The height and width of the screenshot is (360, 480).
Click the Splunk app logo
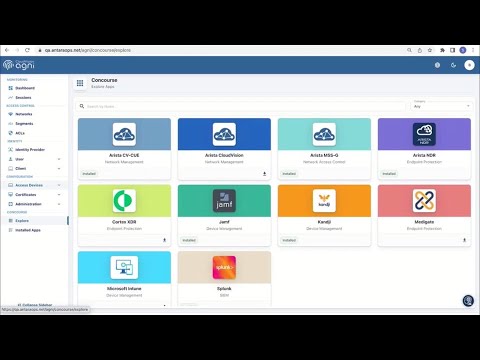click(x=224, y=267)
